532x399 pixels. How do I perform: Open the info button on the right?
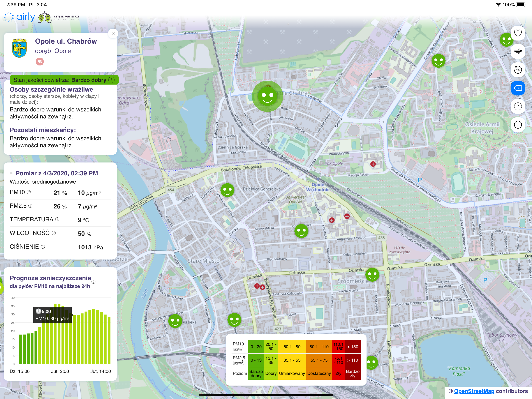click(x=518, y=125)
